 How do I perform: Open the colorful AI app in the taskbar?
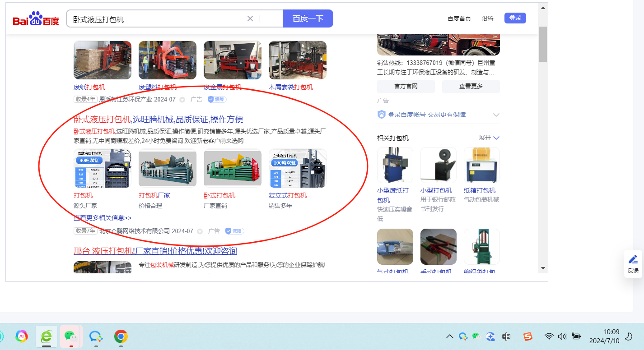pos(22,336)
